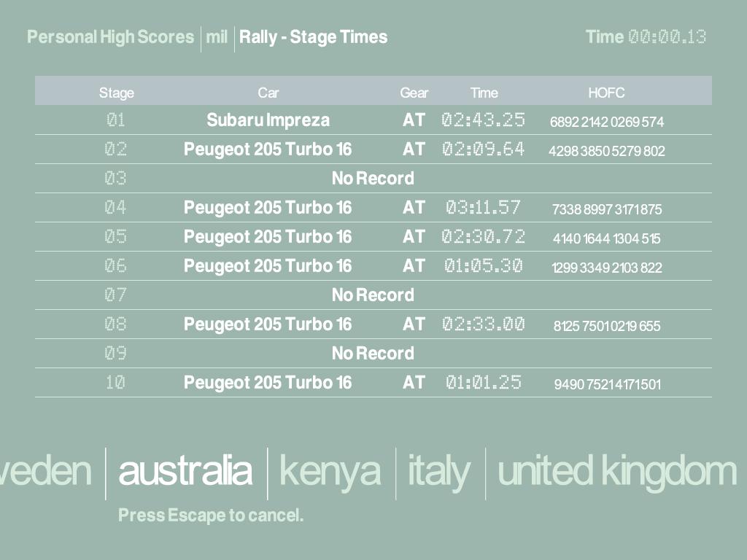This screenshot has width=747, height=560.
Task: Click stage 08 time 02:33.00
Action: [483, 324]
